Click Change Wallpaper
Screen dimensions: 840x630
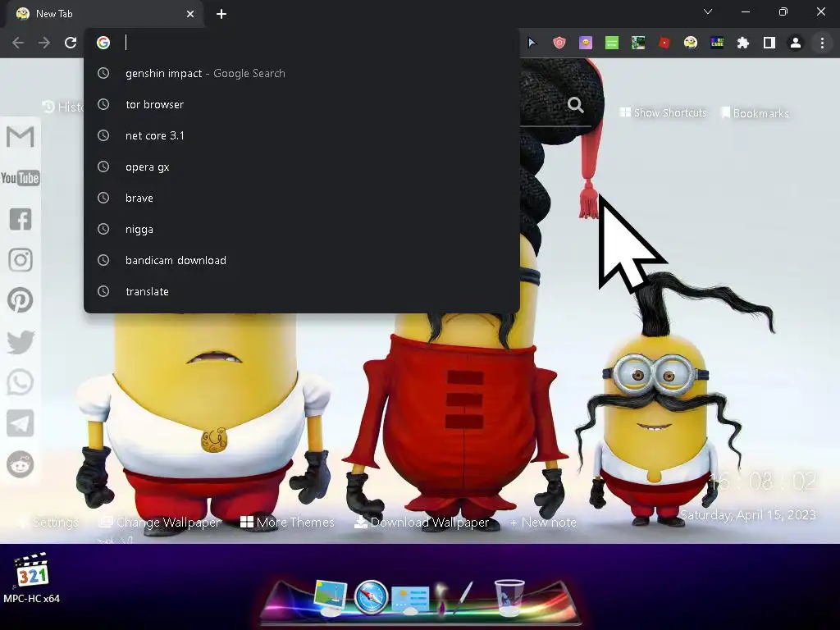click(x=160, y=523)
